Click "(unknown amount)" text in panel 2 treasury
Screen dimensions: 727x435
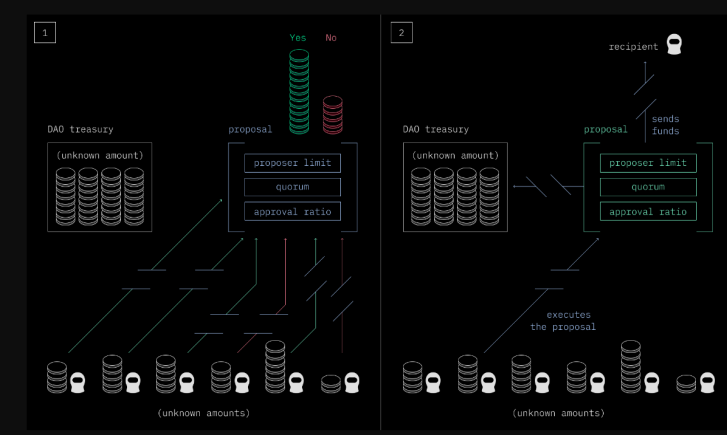tap(455, 155)
